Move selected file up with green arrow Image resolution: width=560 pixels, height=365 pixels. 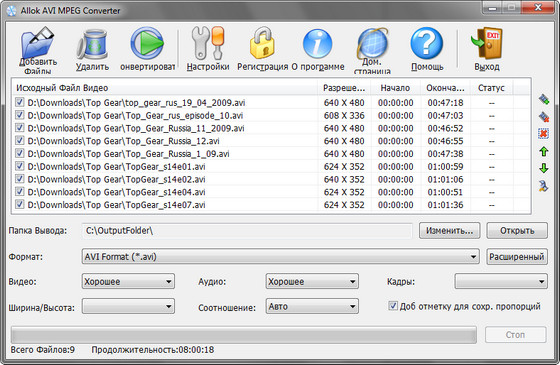[544, 152]
